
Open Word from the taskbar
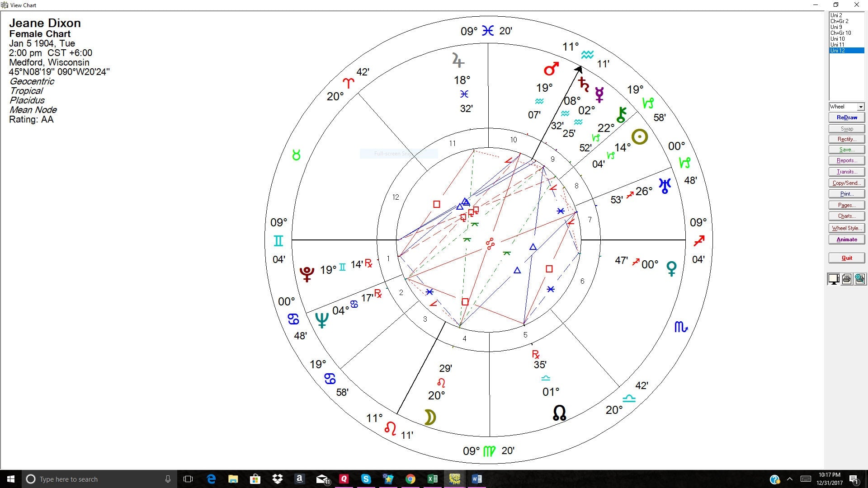476,479
